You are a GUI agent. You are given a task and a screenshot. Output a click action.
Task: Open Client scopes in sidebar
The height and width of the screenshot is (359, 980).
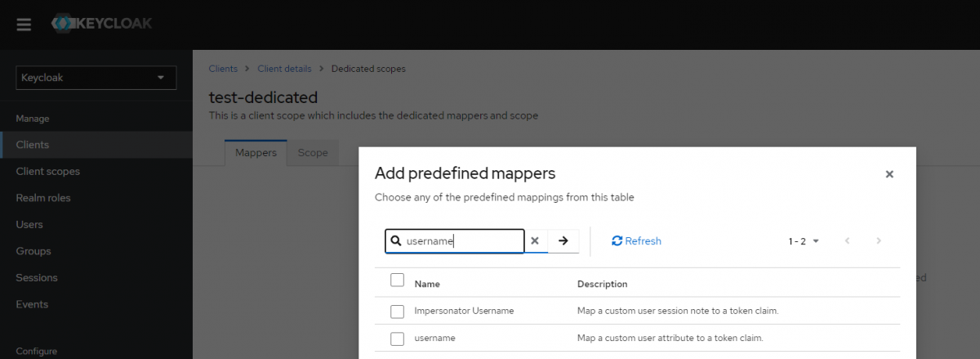(x=48, y=172)
